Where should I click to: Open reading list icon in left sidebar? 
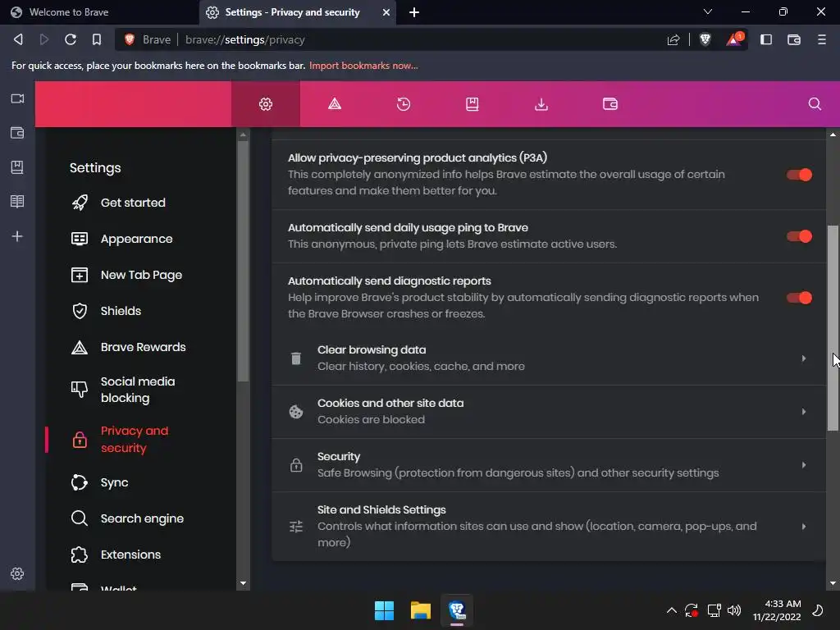tap(17, 202)
